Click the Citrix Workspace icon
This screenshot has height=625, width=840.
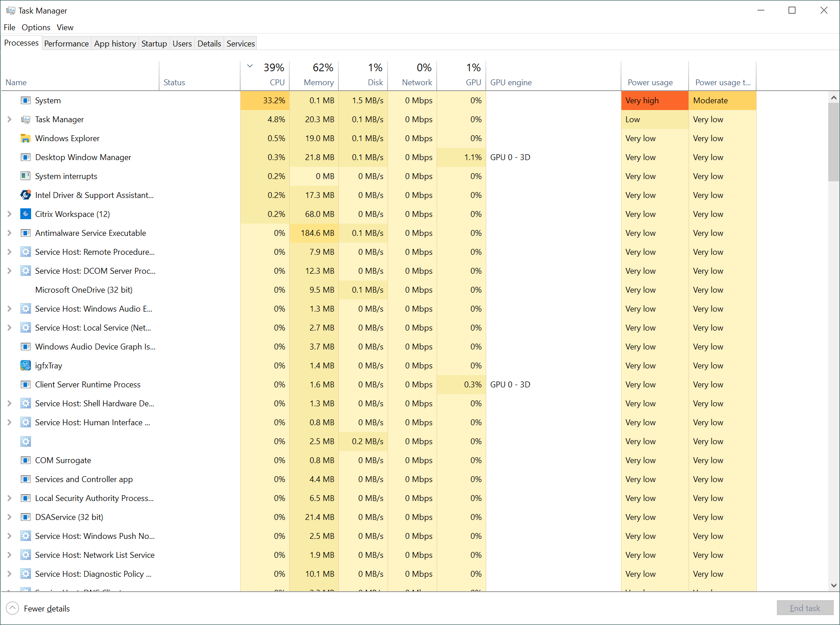(26, 214)
